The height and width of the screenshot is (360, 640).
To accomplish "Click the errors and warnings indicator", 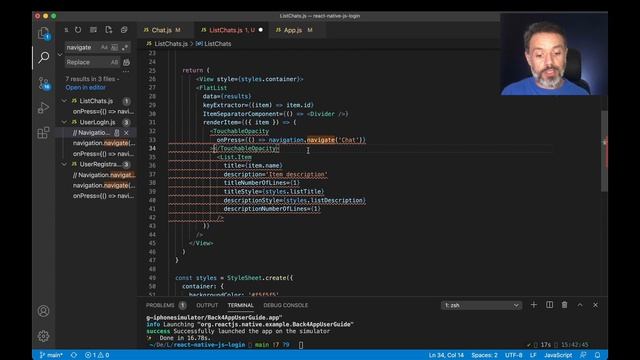I will click(97, 355).
